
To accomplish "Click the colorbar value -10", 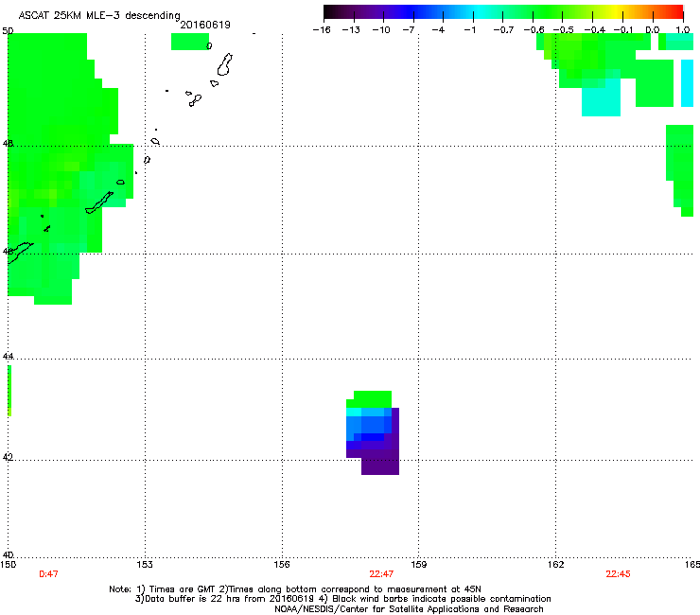I will 381,30.
